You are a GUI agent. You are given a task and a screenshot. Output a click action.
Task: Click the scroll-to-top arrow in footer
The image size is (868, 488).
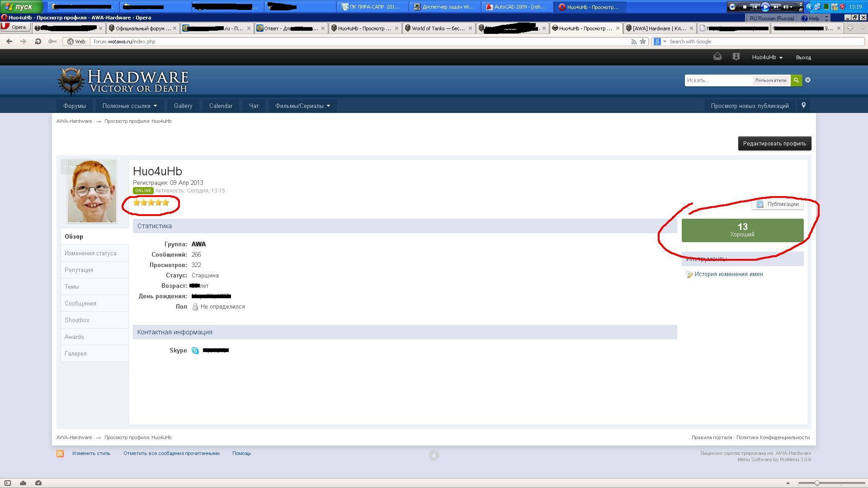click(x=434, y=455)
